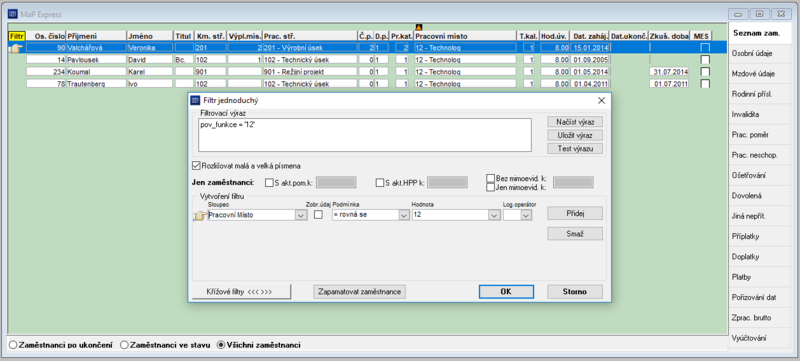Screen dimensions: 800x361
Task: Click the Křížové filtry button
Action: coord(241,292)
